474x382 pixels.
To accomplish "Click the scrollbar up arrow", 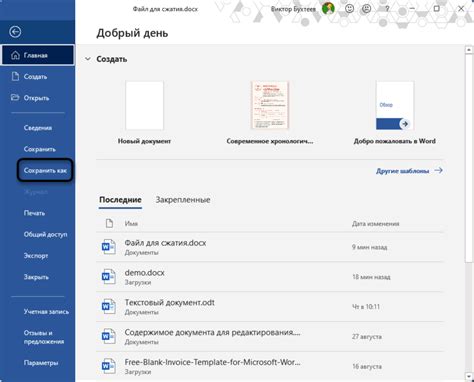I will 469,50.
